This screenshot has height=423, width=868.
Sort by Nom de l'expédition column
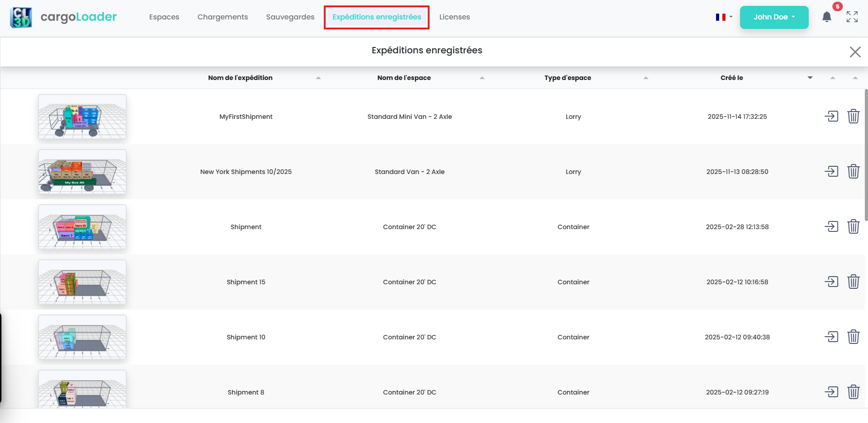[318, 78]
